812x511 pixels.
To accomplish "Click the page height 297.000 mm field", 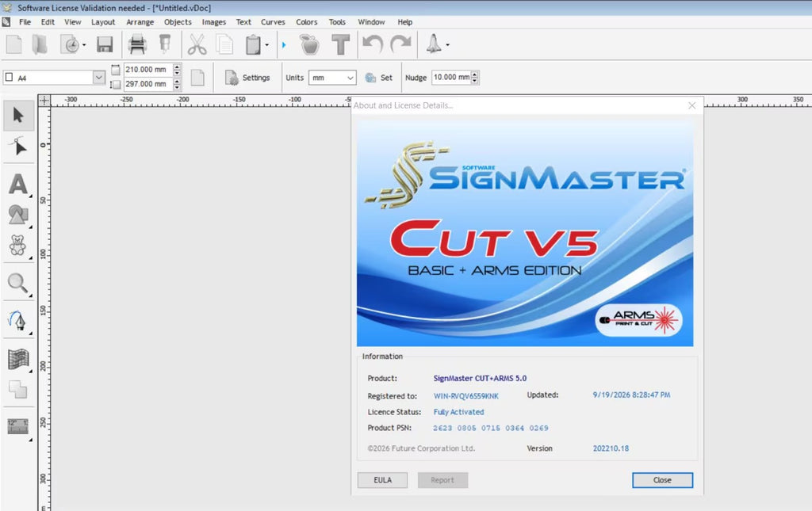I will (147, 84).
